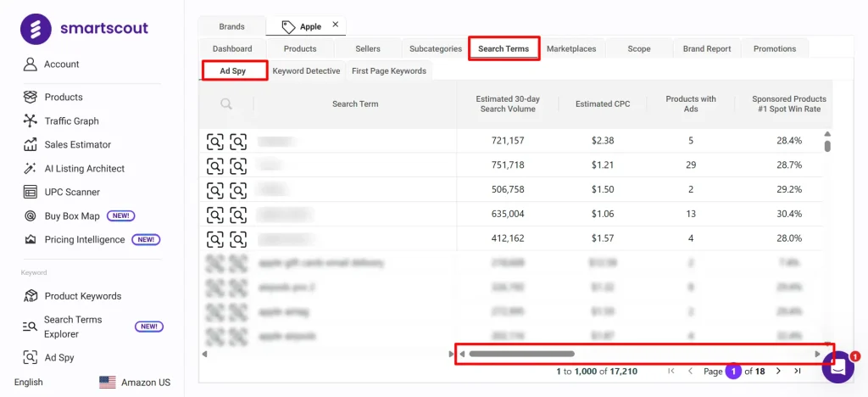The height and width of the screenshot is (397, 868).
Task: Click right arrow of horizontal scrollbar
Action: (x=818, y=354)
